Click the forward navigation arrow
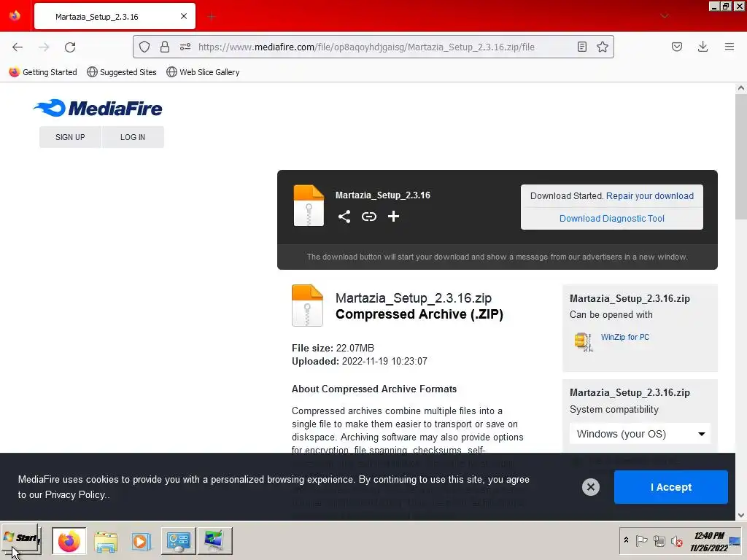Screen dimensions: 747x560 (x=44, y=47)
